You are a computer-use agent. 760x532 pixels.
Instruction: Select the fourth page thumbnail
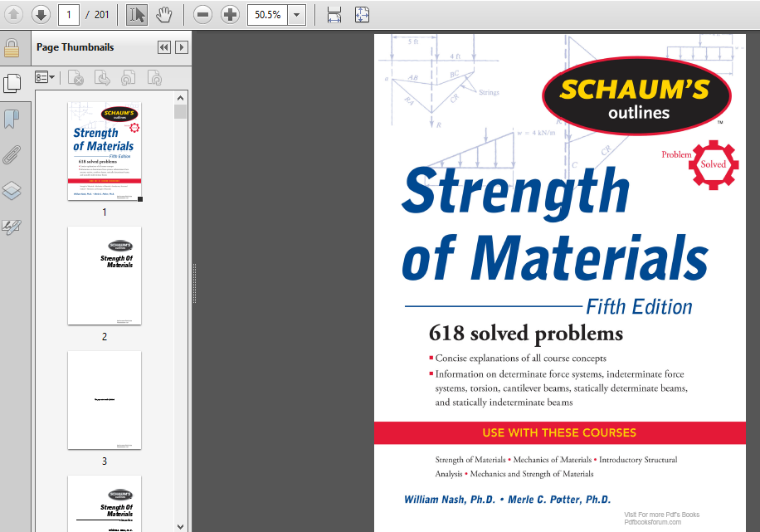[105, 504]
